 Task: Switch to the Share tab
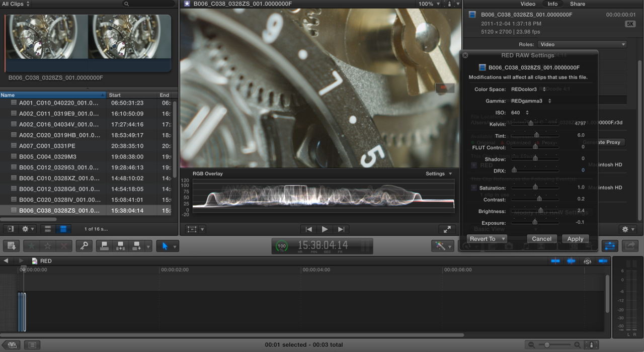coord(577,4)
